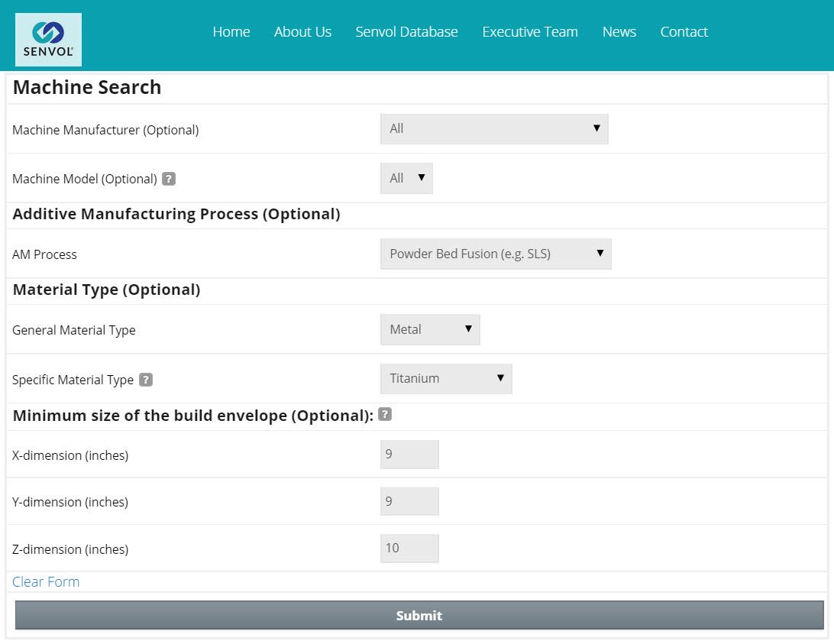Click the Clear Form link
834x644 pixels.
46,581
